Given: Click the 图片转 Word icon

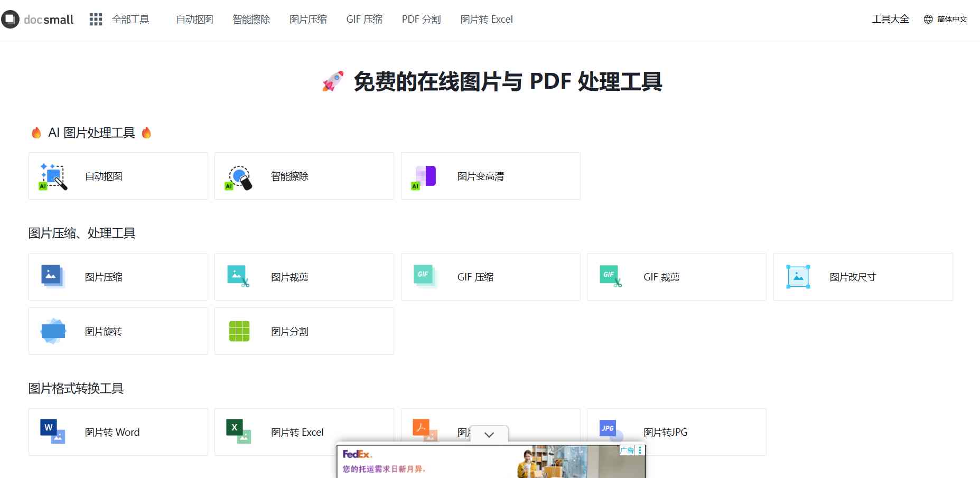Looking at the screenshot, I should coord(52,432).
